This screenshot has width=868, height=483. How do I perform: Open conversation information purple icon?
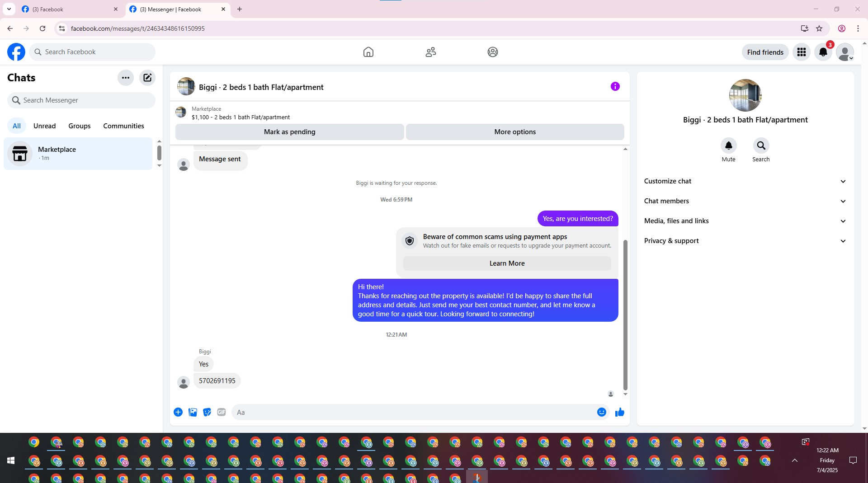pos(615,86)
